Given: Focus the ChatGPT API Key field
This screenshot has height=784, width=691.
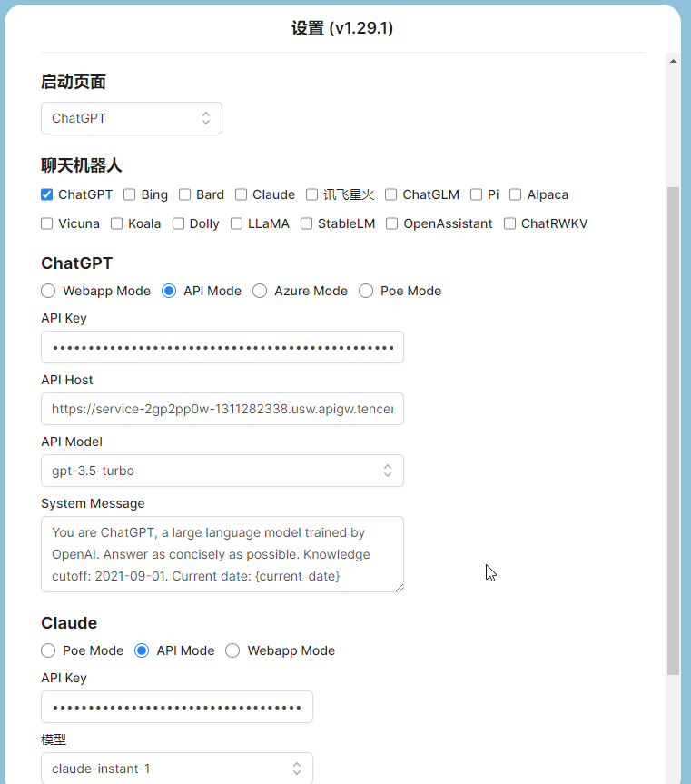Looking at the screenshot, I should pos(222,347).
